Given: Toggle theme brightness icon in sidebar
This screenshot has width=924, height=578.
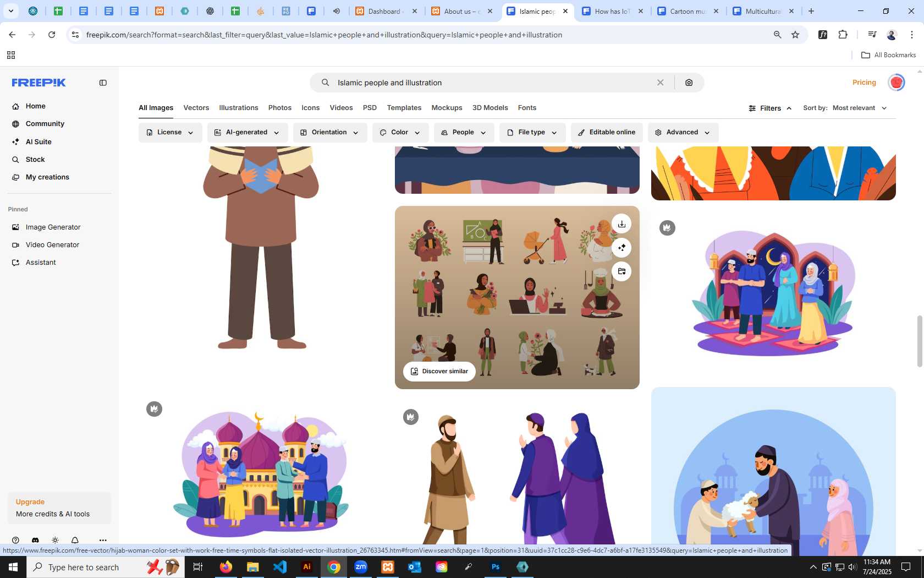Looking at the screenshot, I should tap(55, 540).
